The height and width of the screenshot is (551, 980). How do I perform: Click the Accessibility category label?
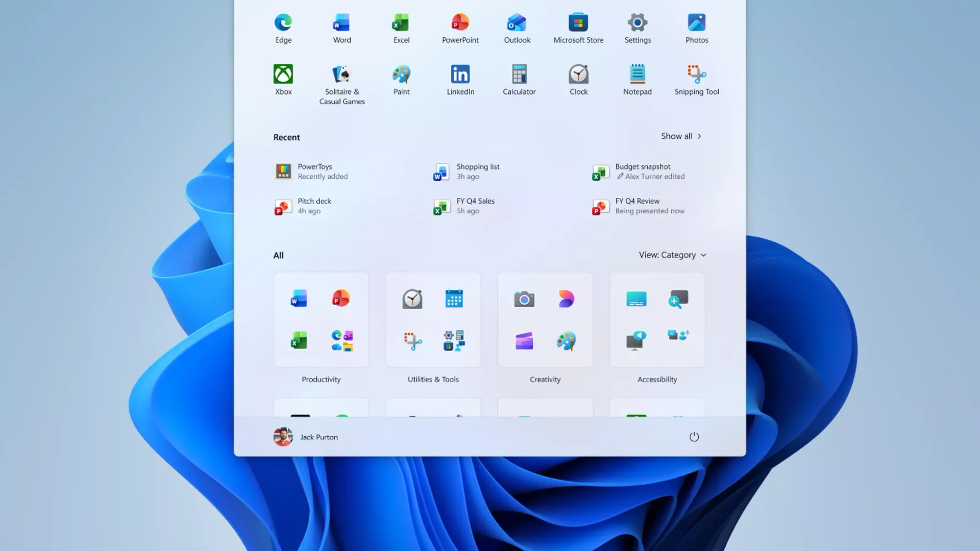[x=657, y=380]
